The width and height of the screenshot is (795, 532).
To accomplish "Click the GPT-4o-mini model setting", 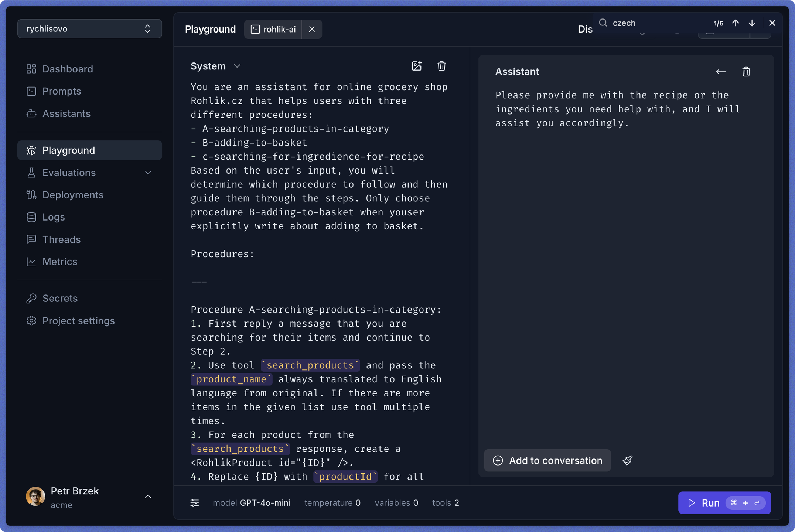I will click(265, 503).
